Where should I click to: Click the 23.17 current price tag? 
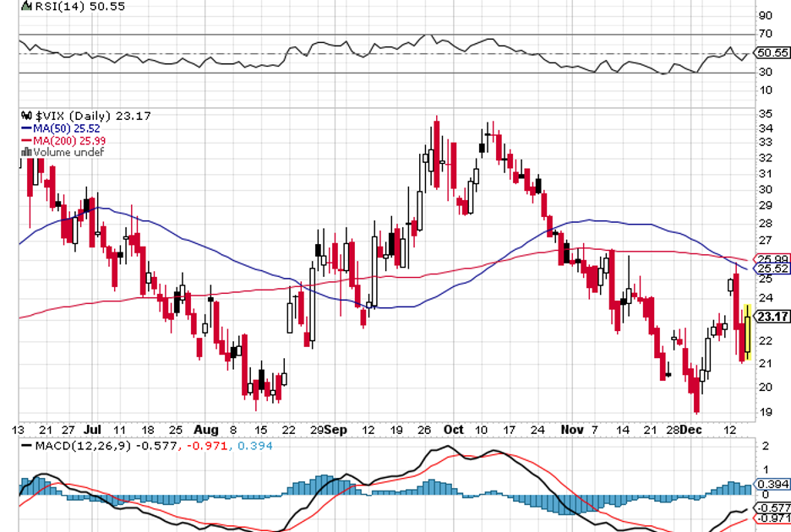pos(772,318)
